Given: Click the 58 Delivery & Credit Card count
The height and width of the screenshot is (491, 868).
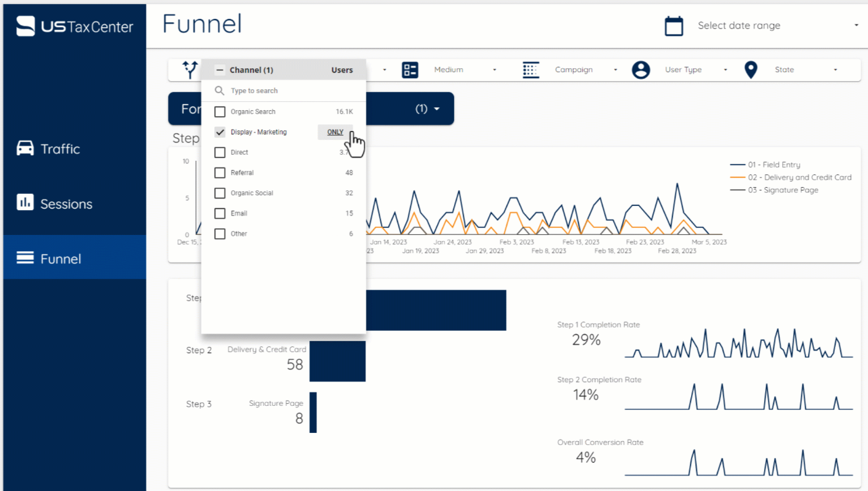Looking at the screenshot, I should (x=295, y=365).
